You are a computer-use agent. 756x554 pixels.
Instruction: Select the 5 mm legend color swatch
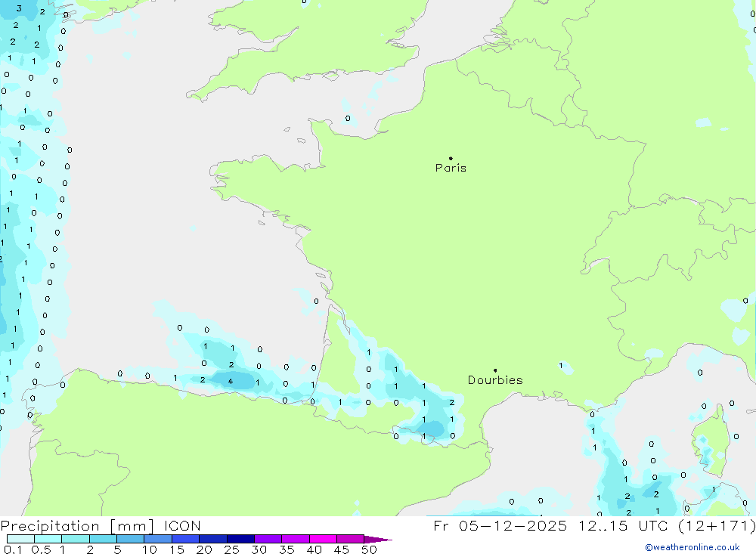point(131,539)
